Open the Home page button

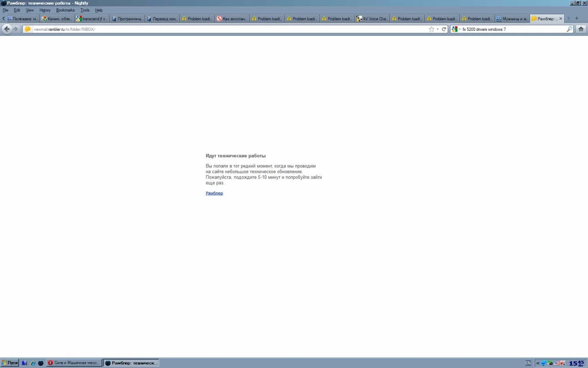tap(581, 29)
